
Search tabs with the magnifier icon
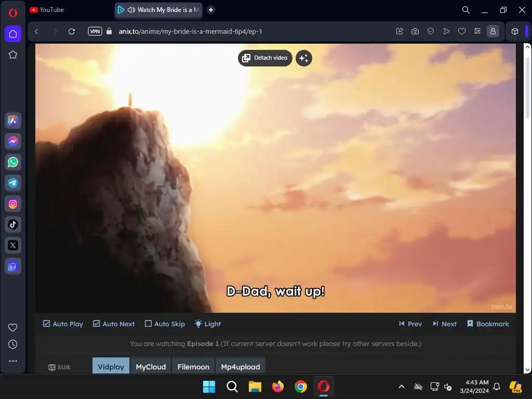point(466,10)
